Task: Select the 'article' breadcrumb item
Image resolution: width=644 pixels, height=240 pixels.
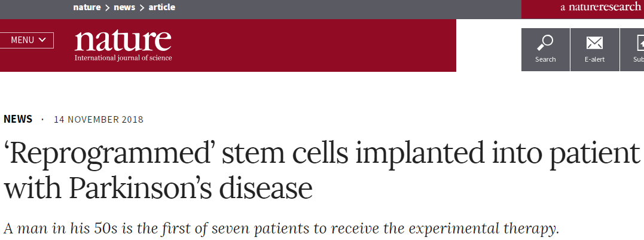Action: pos(162,7)
